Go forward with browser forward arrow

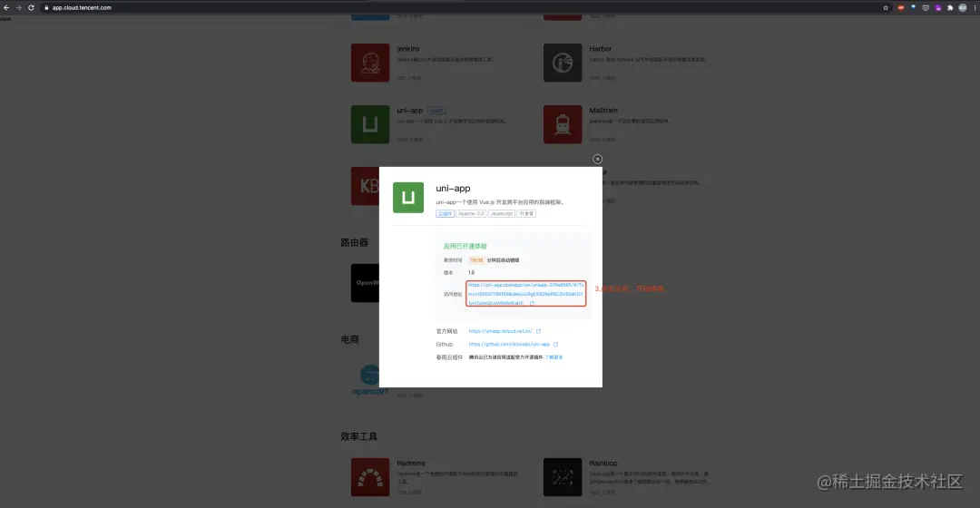(x=18, y=7)
